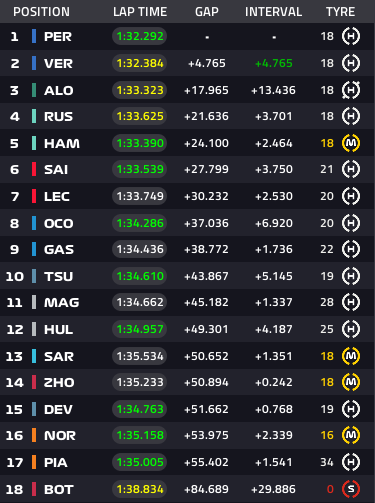Select the LAP TIME column header
This screenshot has height=503, width=375.
pos(140,12)
